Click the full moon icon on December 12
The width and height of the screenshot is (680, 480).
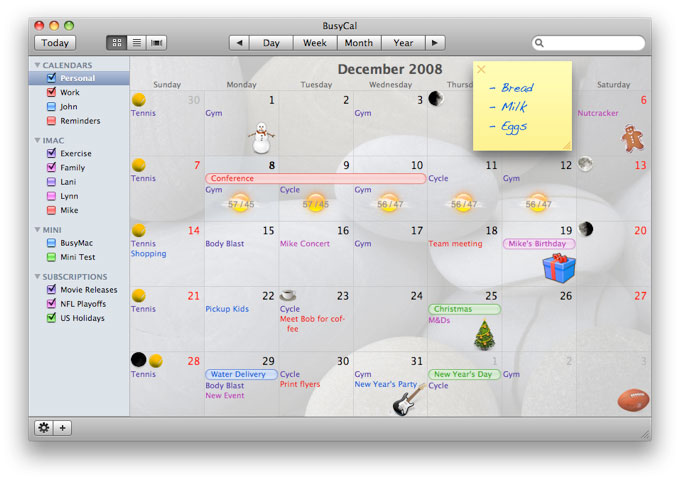585,164
